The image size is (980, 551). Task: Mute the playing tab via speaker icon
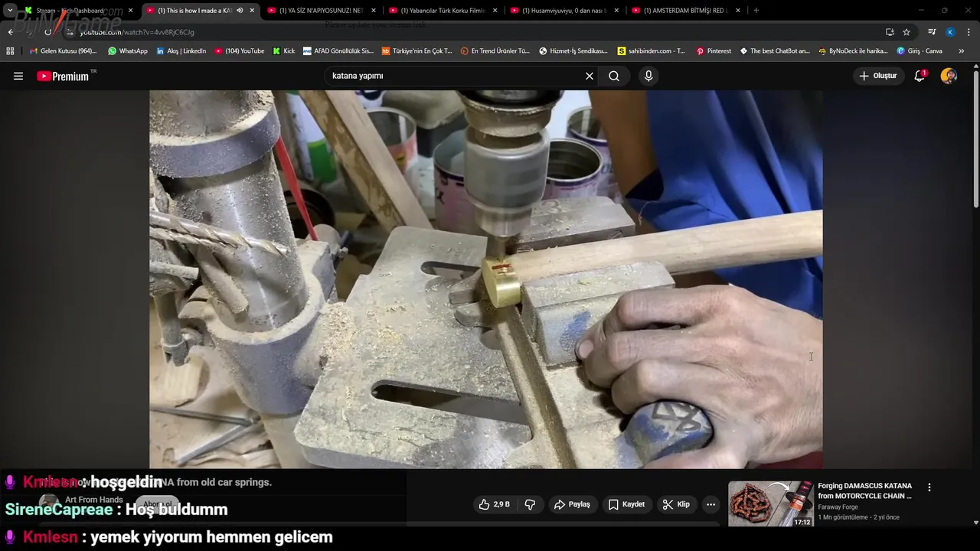240,11
